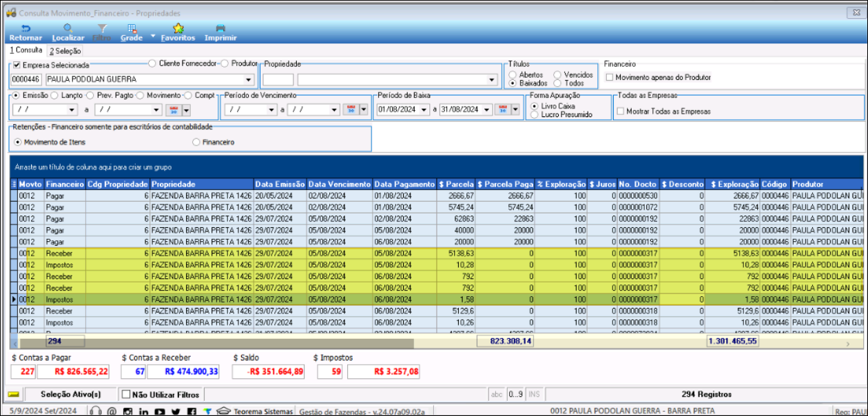Open the LinkedIn icon in status bar
The image size is (868, 416).
click(x=143, y=411)
